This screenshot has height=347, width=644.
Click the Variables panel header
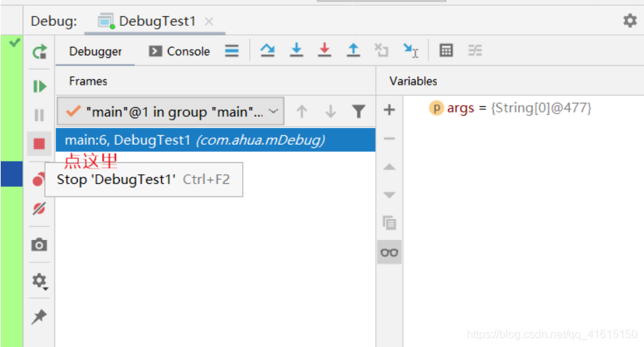click(413, 81)
